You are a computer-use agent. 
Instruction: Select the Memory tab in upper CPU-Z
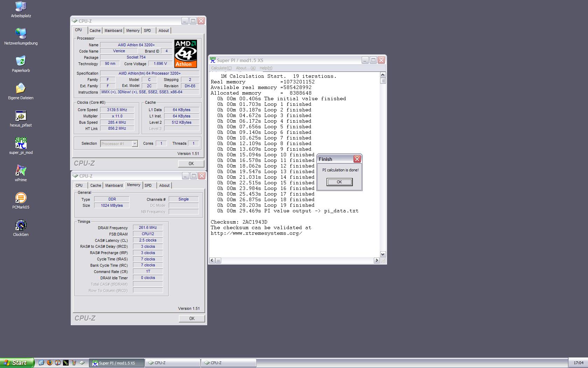133,30
